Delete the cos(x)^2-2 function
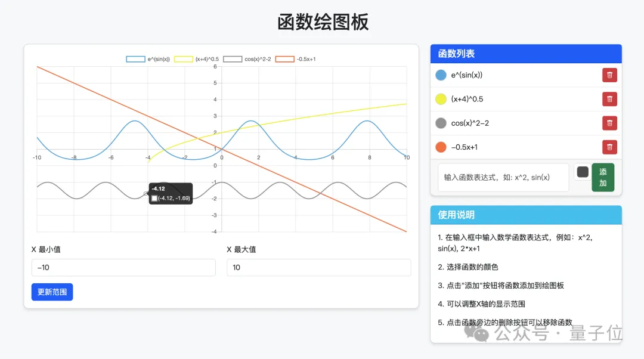Screen dimensions: 644x359 (609, 123)
